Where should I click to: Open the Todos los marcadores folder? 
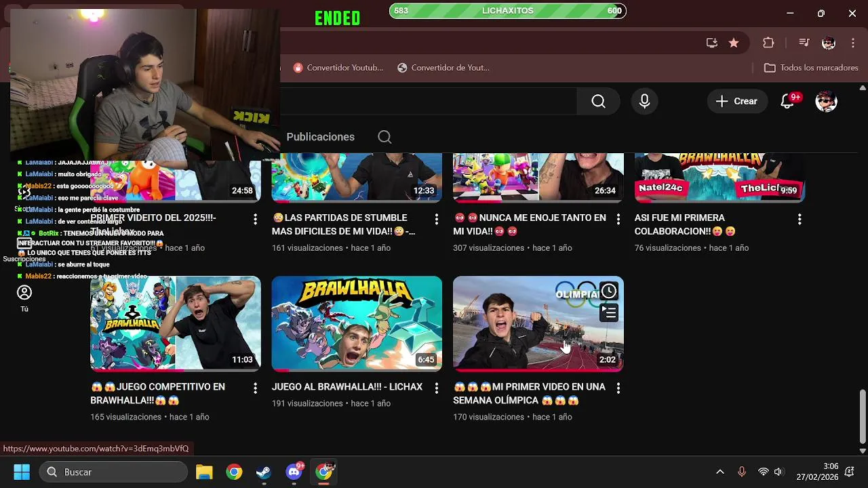coord(811,68)
